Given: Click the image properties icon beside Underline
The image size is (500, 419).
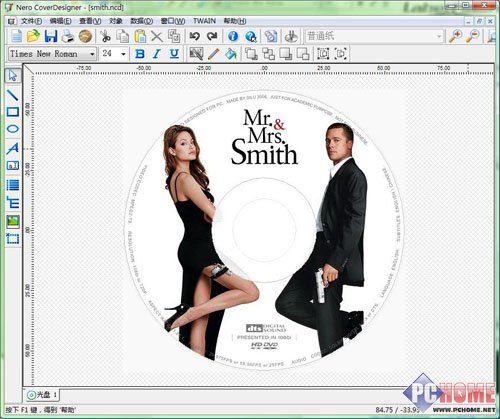Looking at the screenshot, I should (196, 53).
